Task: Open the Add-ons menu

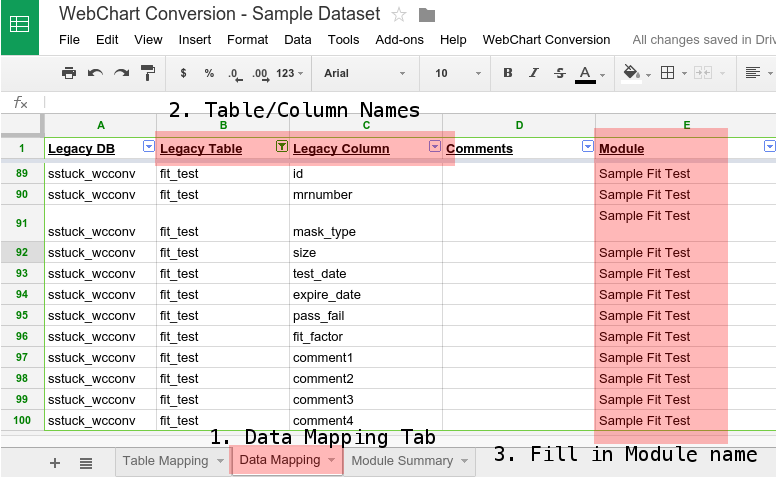Action: [x=399, y=40]
